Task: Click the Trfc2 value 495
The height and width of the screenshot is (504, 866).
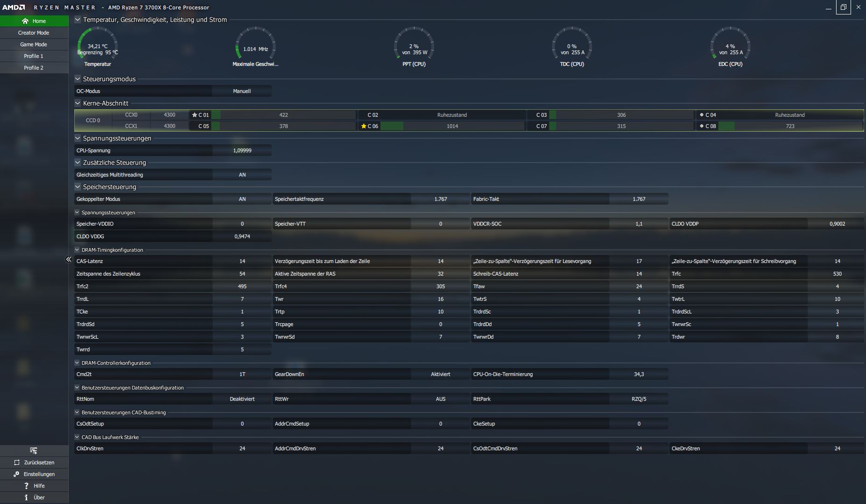Action: [x=242, y=286]
